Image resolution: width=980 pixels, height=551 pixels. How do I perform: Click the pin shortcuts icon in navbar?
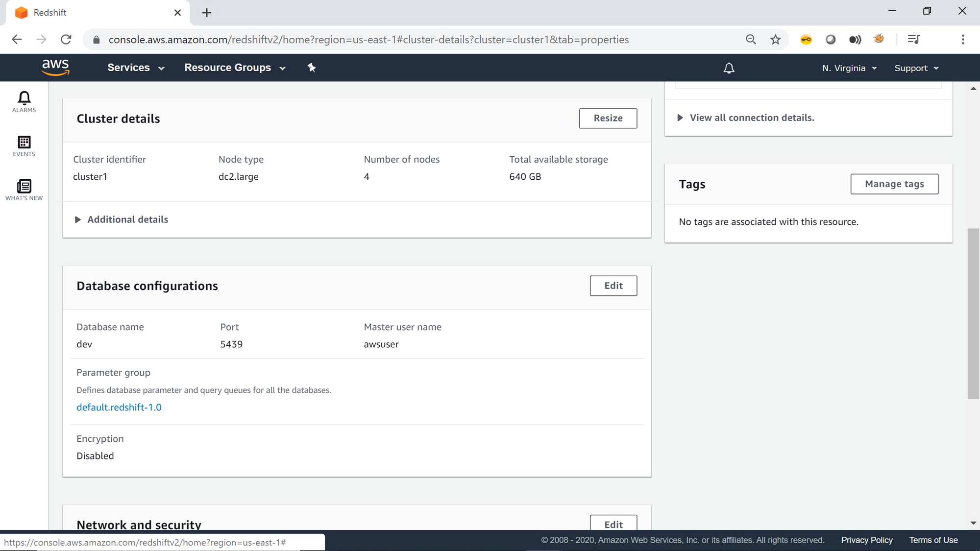tap(312, 68)
